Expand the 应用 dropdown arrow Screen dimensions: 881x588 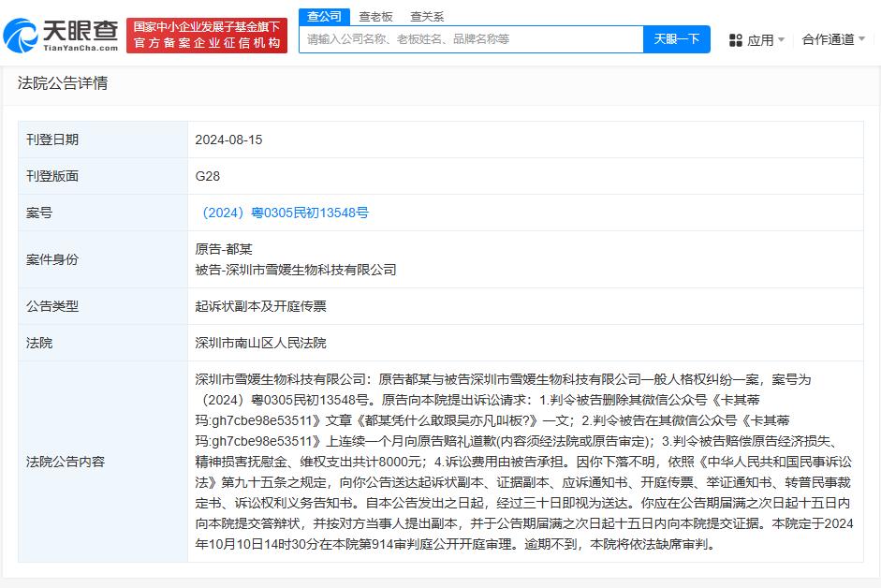click(781, 40)
